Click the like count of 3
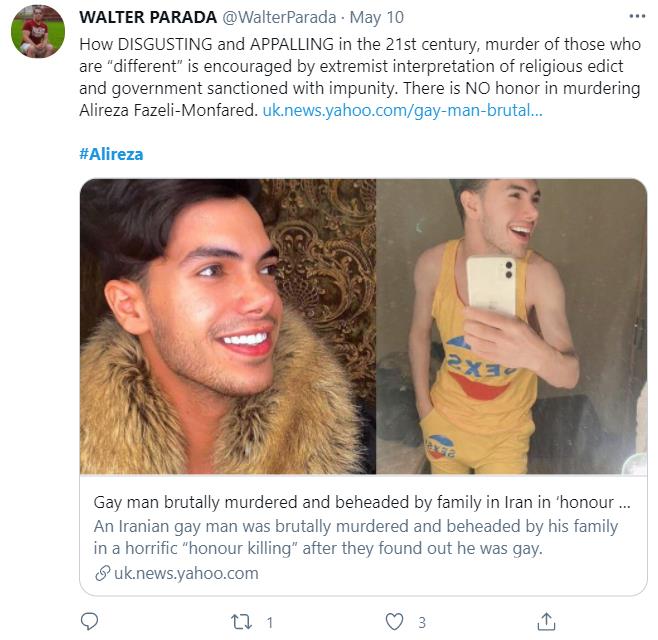Screen dimensions: 658x640 coord(422,622)
